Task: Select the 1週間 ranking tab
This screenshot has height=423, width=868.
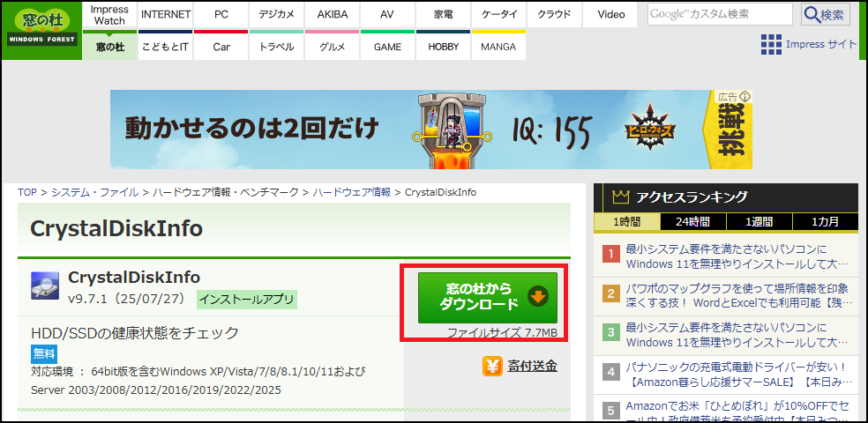Action: [759, 222]
